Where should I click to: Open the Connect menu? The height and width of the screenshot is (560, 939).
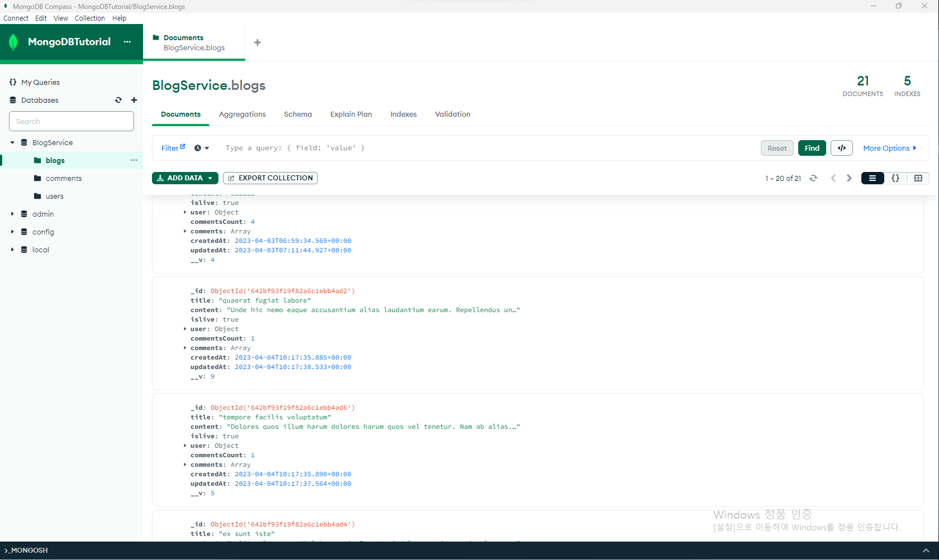pyautogui.click(x=16, y=18)
